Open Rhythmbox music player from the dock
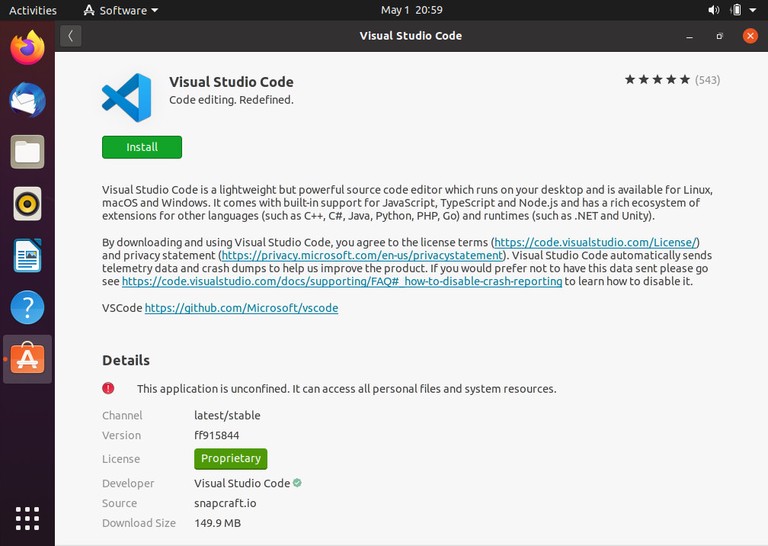Viewport: 768px width, 546px height. coord(27,204)
